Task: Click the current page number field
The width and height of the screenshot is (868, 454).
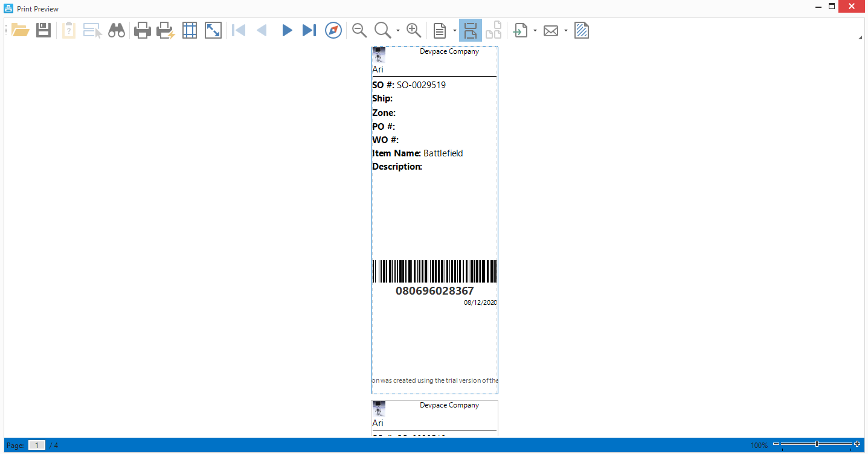Action: click(37, 446)
